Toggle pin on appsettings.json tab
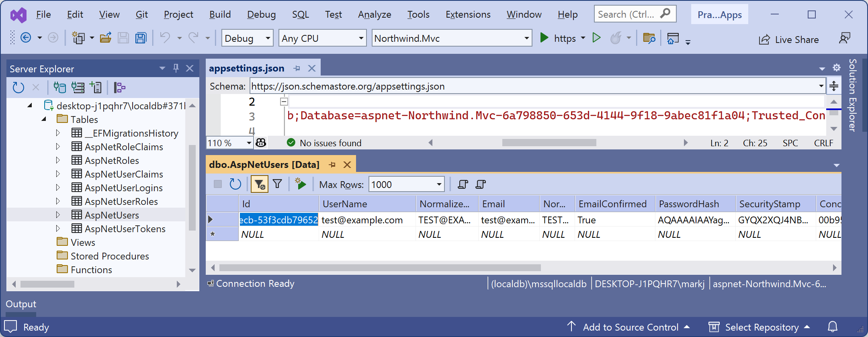 point(297,68)
